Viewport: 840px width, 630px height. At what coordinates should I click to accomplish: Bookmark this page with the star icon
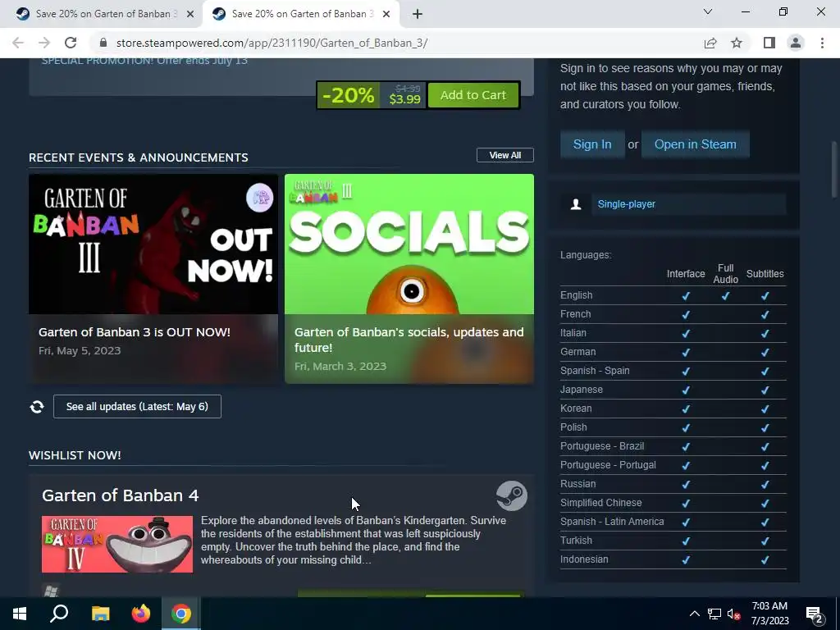(737, 43)
